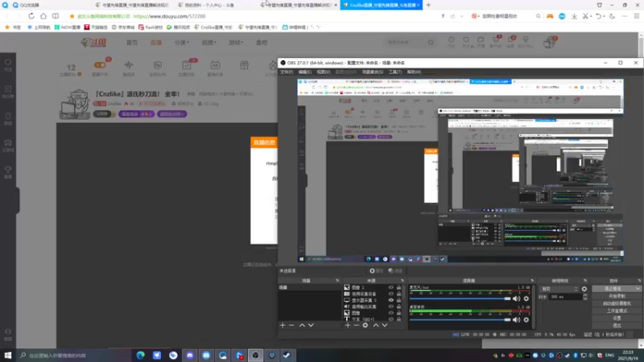This screenshot has height=362, width=644.
Task: Open scene transition properties gear
Action: [x=584, y=289]
